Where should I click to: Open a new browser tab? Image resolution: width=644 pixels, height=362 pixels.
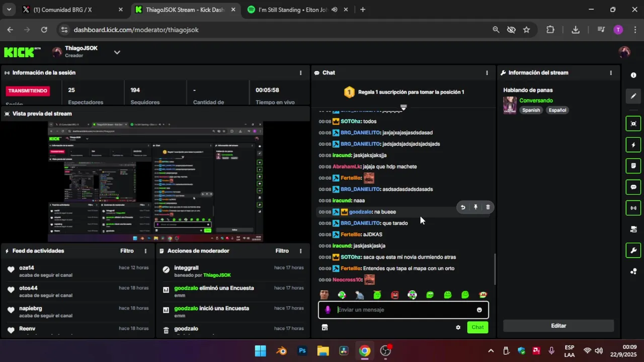click(363, 10)
